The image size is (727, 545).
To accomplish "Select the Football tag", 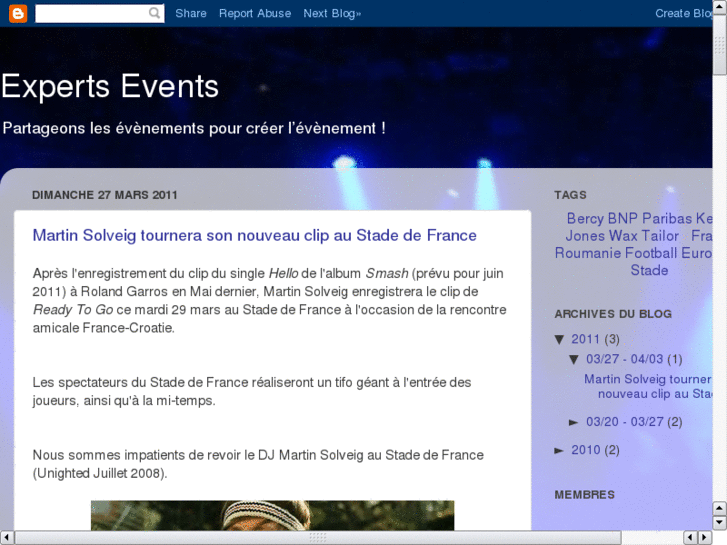I will [x=651, y=253].
